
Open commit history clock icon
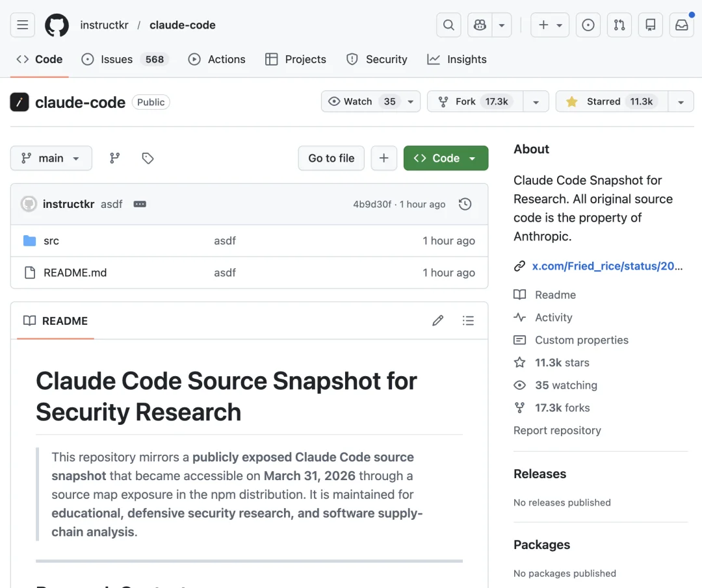pos(465,204)
